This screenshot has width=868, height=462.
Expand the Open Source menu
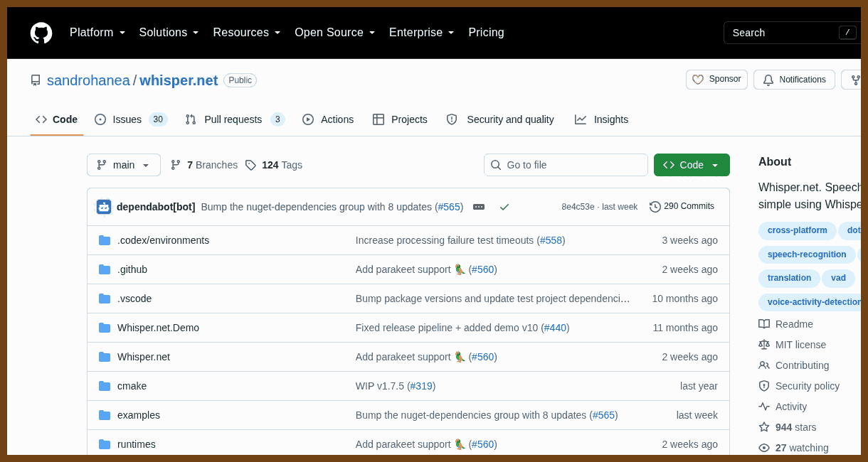(x=335, y=33)
